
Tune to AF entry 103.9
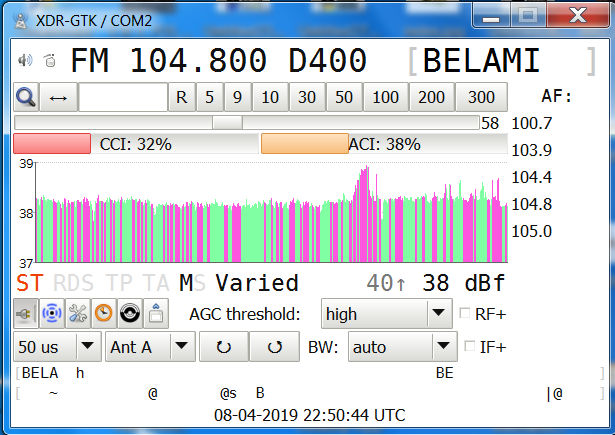531,150
